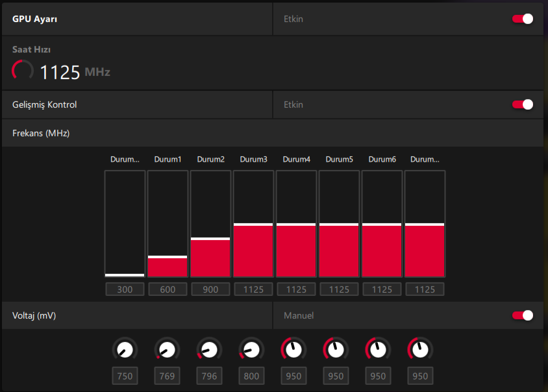
Task: Click the Durum2 frequency bar slider
Action: click(x=210, y=224)
